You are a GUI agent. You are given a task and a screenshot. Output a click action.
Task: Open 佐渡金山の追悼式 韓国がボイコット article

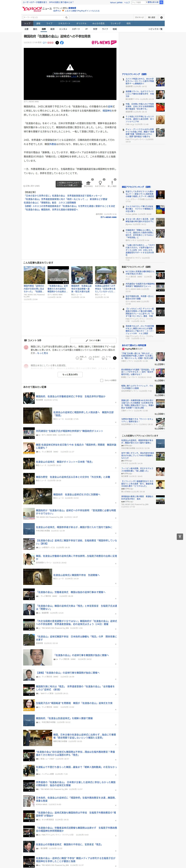pos(64,462)
